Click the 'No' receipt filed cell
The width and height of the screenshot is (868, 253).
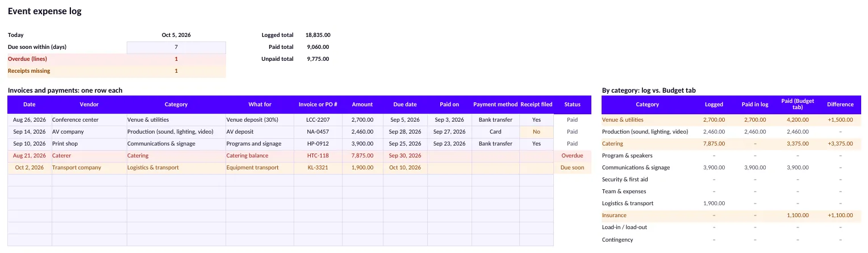(x=536, y=132)
